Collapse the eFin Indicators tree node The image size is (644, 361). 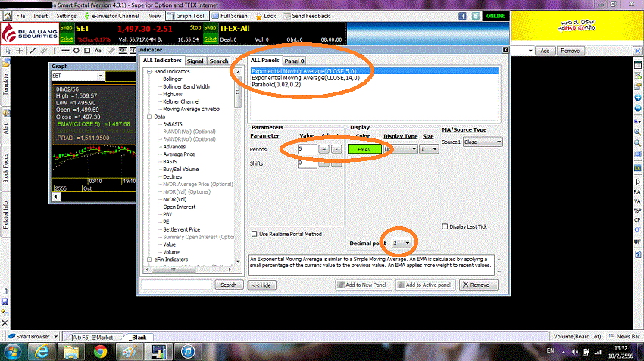[x=149, y=260]
